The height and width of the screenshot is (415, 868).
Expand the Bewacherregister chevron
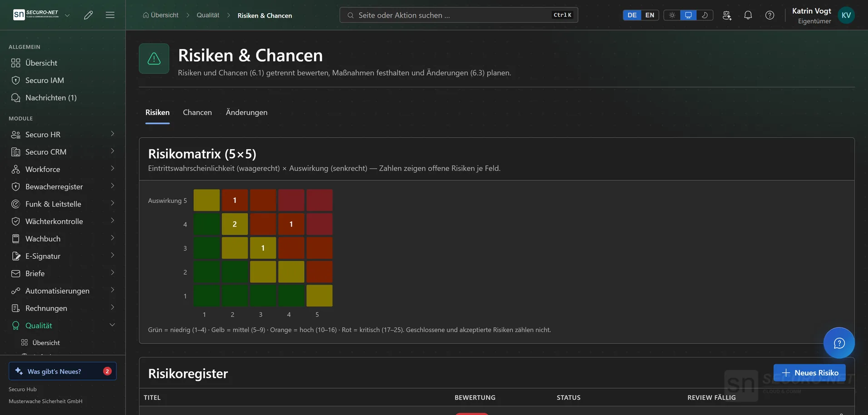112,186
